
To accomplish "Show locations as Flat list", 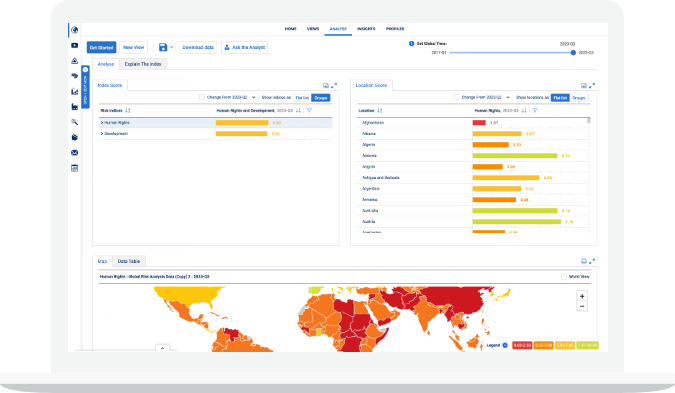I will tap(560, 98).
